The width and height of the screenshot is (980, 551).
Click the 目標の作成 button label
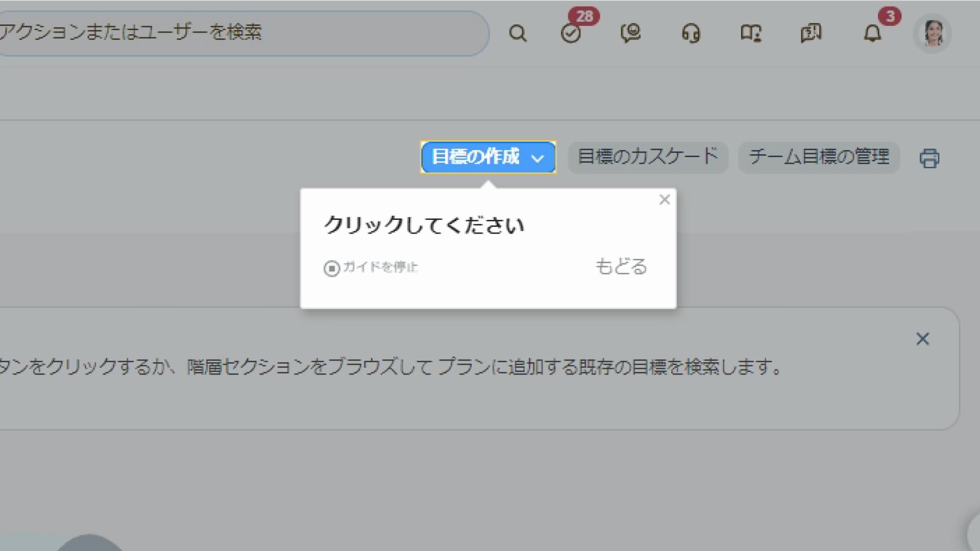pos(475,157)
